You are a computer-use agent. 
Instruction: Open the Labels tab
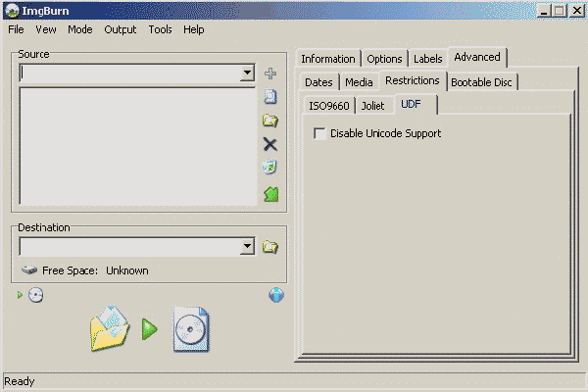click(427, 59)
